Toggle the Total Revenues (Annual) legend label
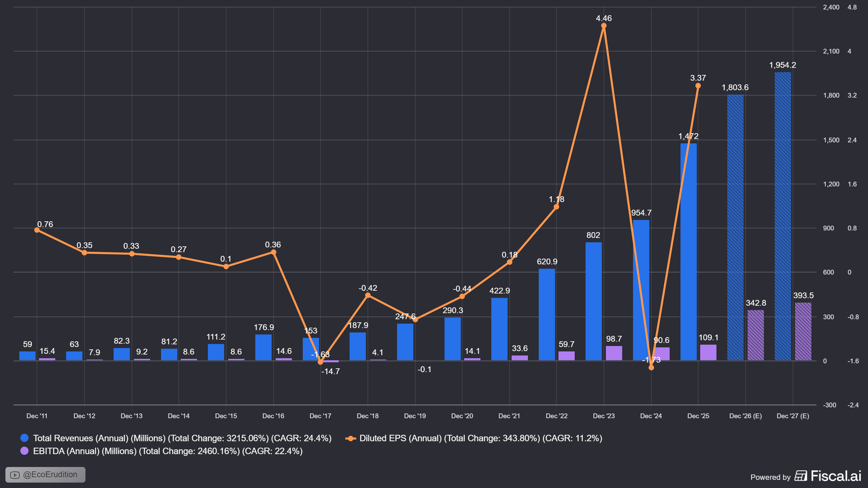868x488 pixels. coord(182,438)
